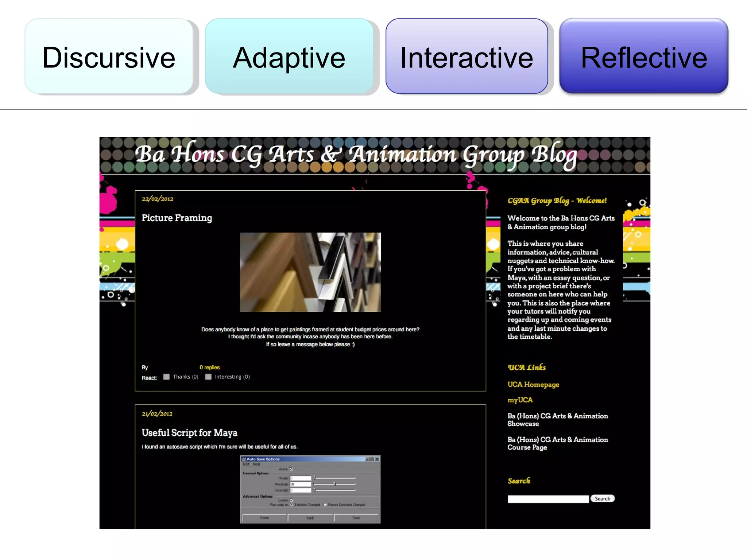Viewport: 747px width, 560px height.
Task: Click the UCA Links sidebar heading
Action: [x=527, y=367]
